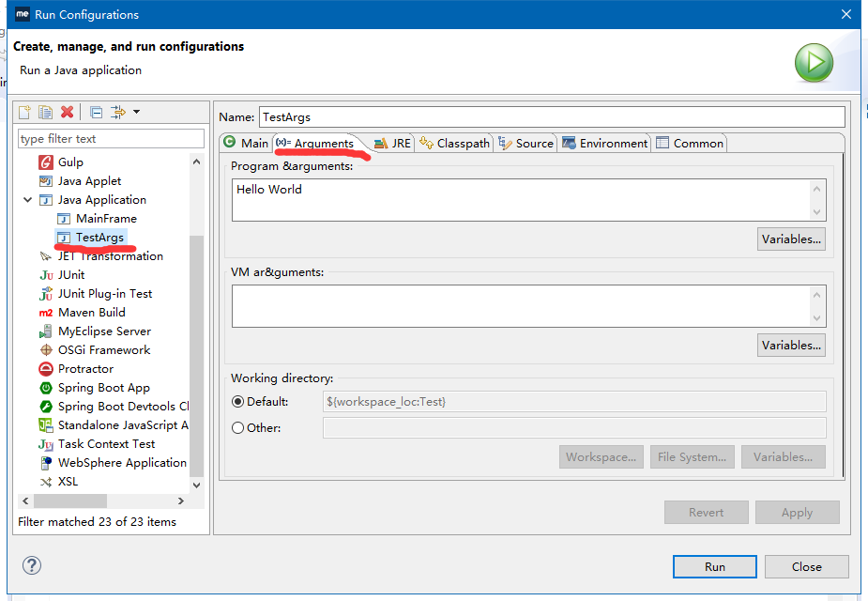Image resolution: width=868 pixels, height=601 pixels.
Task: Click the Java Applet icon
Action: (45, 181)
